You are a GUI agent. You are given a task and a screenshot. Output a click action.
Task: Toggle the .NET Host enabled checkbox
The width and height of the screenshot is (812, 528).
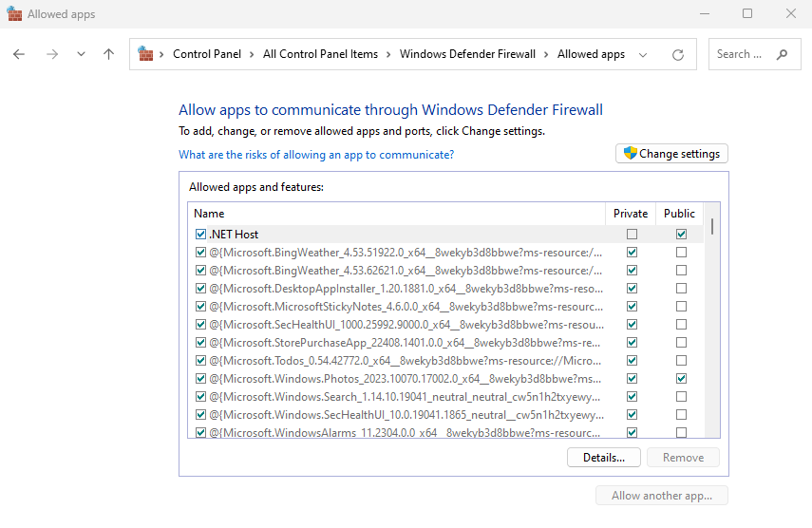201,235
